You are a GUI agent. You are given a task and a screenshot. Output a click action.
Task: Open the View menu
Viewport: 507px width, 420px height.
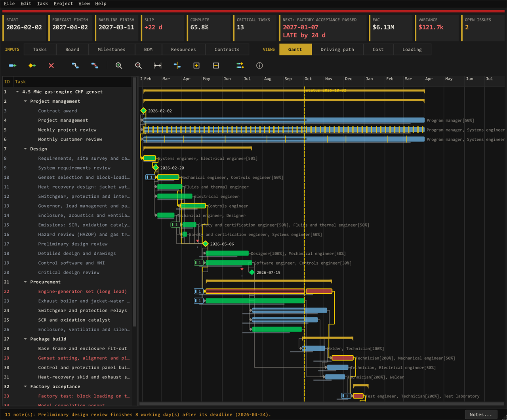pyautogui.click(x=84, y=4)
